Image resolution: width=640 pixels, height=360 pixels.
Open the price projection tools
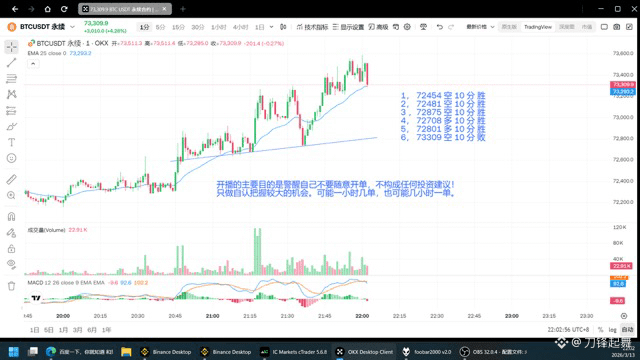[11, 110]
